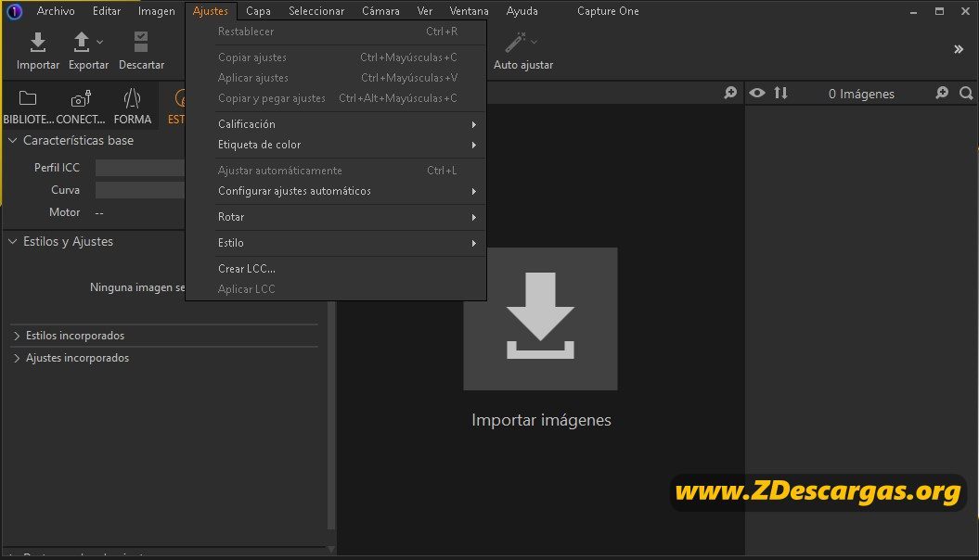Expand the Ajustes incorporados group
The image size is (979, 560).
coord(17,358)
